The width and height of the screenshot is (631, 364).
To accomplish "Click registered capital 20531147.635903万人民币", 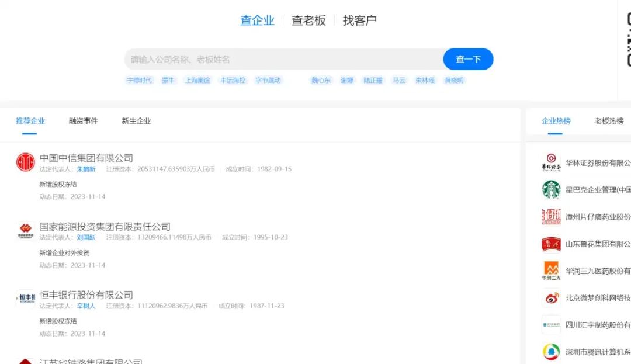I will click(176, 169).
